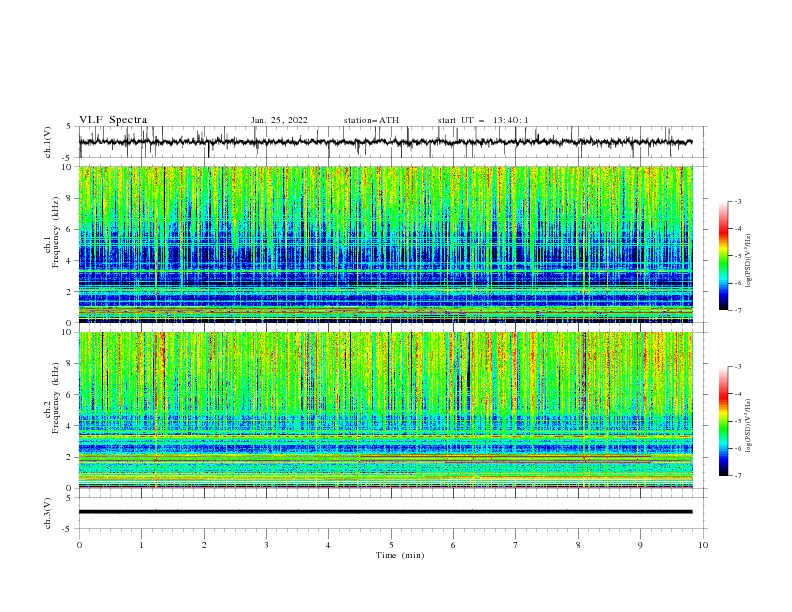Click the ch.1 frequency axis "4" tick label
Image resolution: width=792 pixels, height=612 pixels.
point(70,260)
